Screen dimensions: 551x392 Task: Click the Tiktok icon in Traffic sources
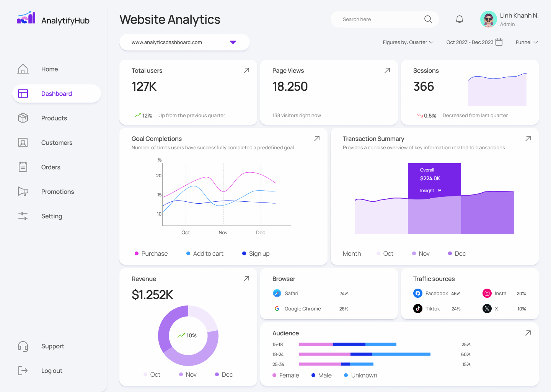(x=417, y=308)
